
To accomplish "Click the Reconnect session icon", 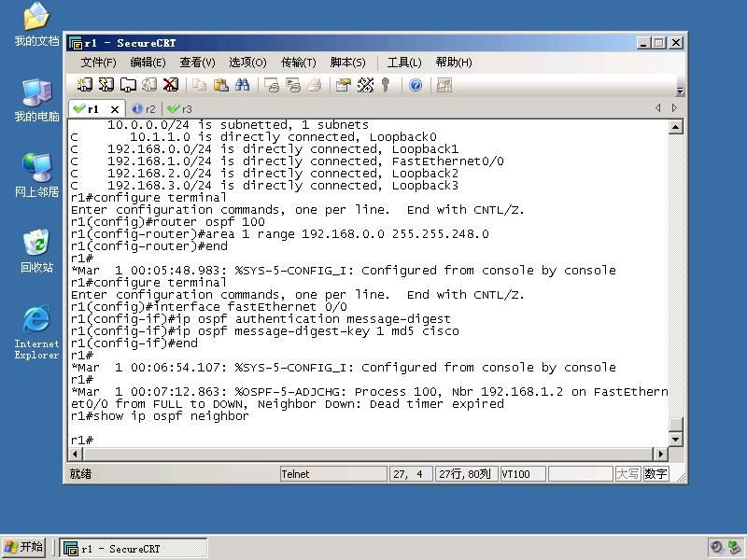I will (x=149, y=85).
